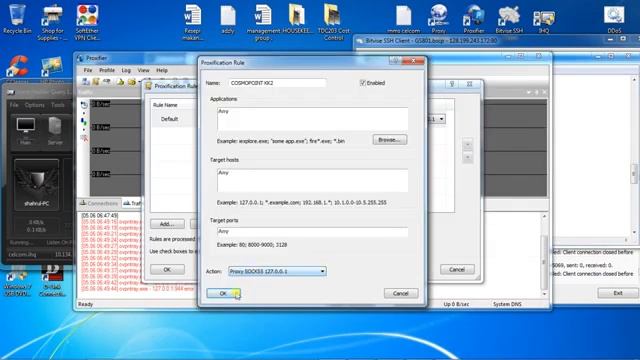Open the HOUSEKEE... folder on desktop
640x360 pixels.
pos(297,19)
